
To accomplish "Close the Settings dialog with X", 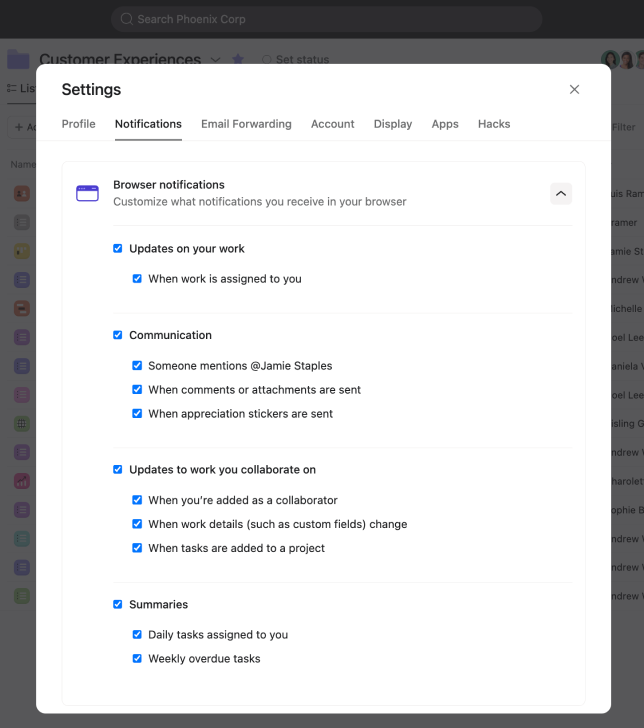I will pyautogui.click(x=574, y=90).
